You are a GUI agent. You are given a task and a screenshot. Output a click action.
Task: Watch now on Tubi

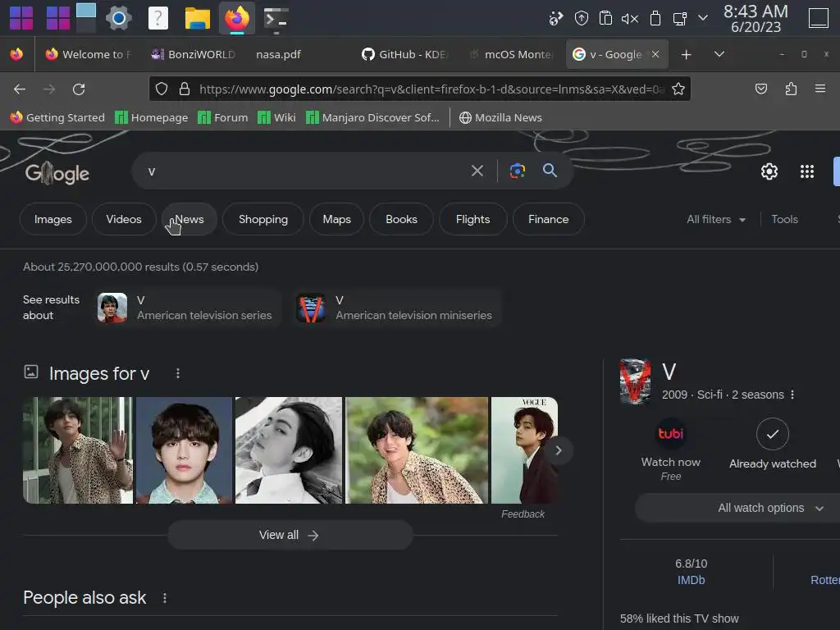671,450
